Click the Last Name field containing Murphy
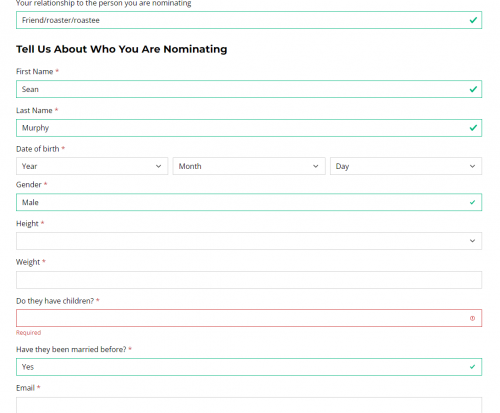The width and height of the screenshot is (500, 413). (249, 128)
